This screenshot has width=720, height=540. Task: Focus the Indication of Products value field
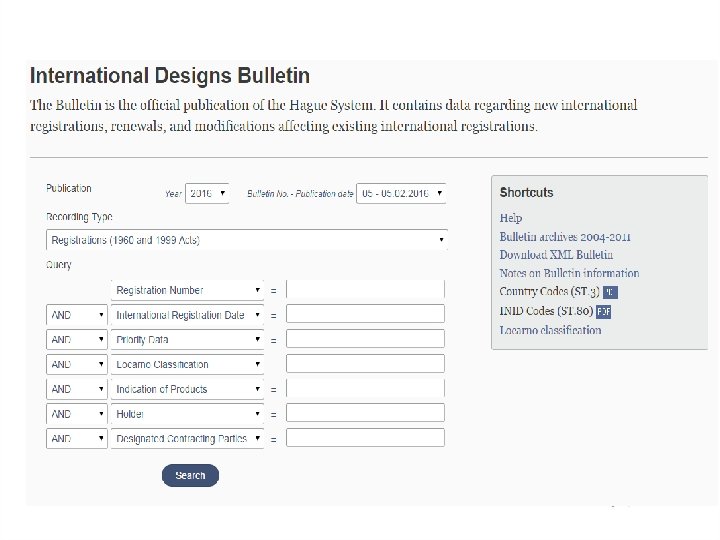click(365, 389)
